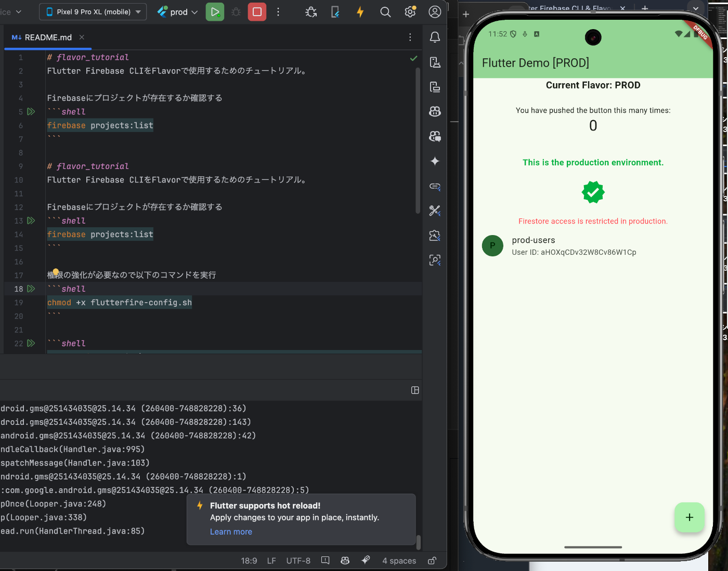Trigger Flutter Hot Reload lightning icon
Screen dimensions: 728x571
coord(360,12)
